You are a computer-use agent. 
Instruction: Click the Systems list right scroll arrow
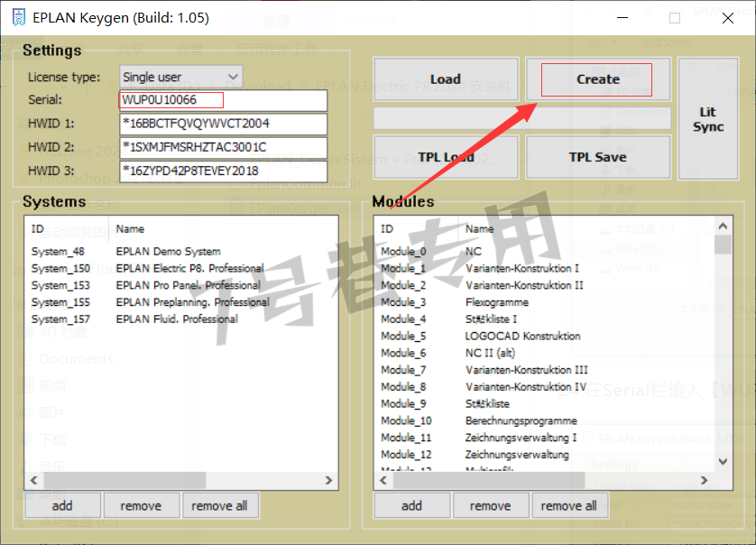coord(328,480)
